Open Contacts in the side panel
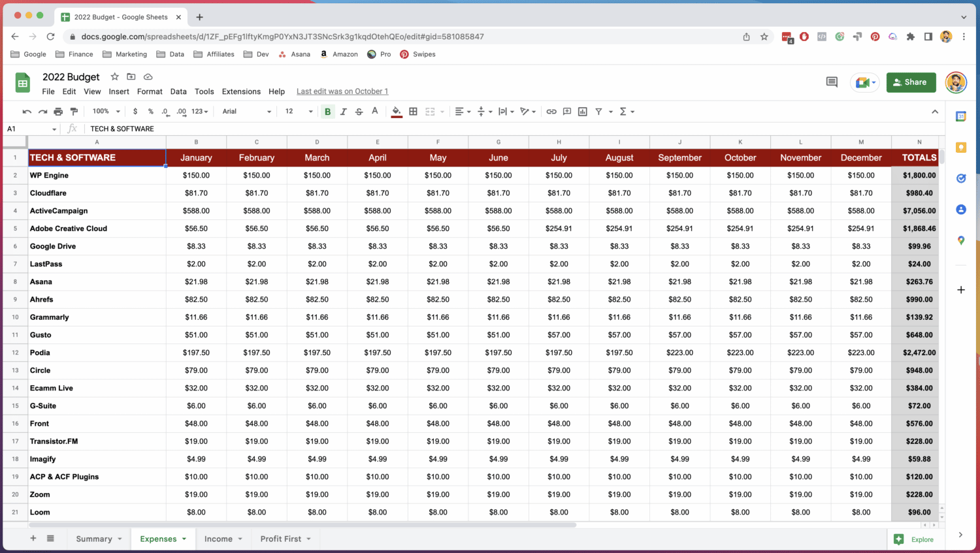 pyautogui.click(x=961, y=210)
